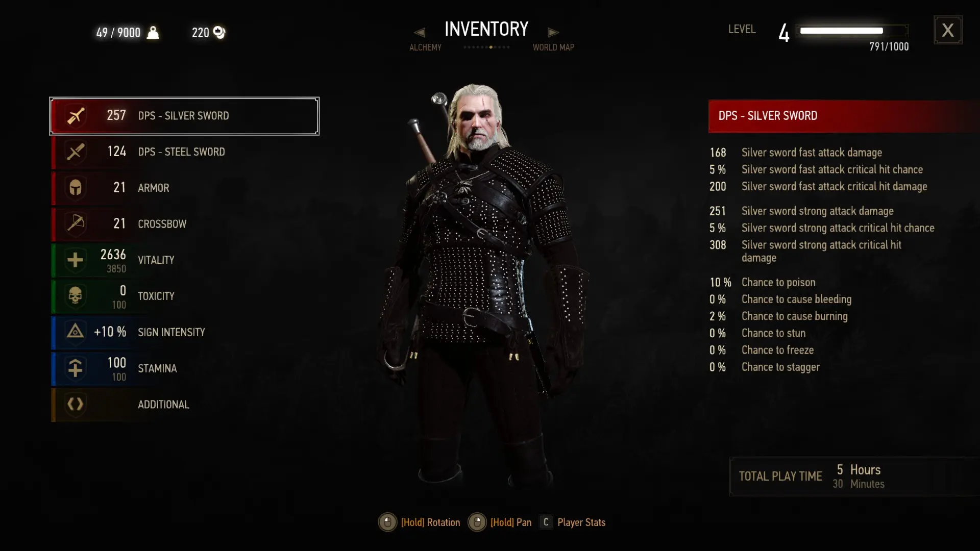Click the carry weight icon beside 49/9000

pyautogui.click(x=153, y=32)
